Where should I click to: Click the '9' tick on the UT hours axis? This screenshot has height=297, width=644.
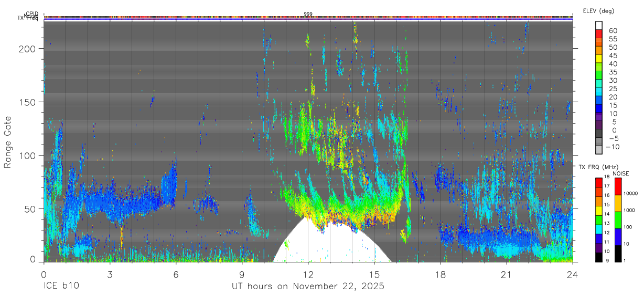click(242, 274)
